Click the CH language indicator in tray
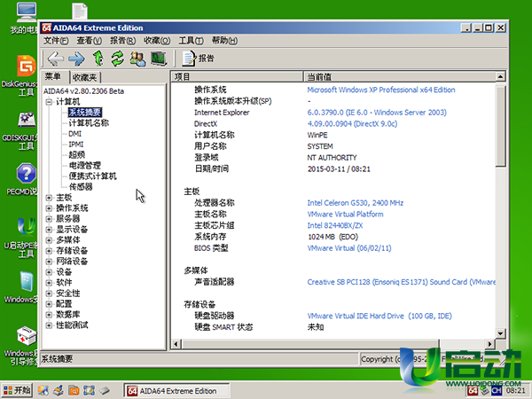The image size is (532, 399). pyautogui.click(x=497, y=391)
